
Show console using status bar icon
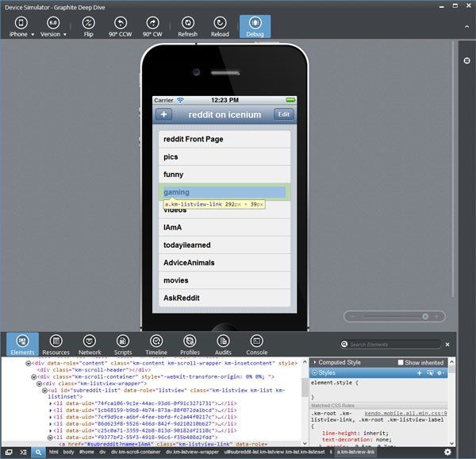(23, 452)
